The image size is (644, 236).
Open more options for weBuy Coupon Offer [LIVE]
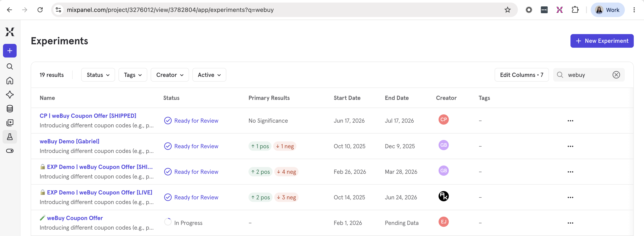click(x=570, y=197)
